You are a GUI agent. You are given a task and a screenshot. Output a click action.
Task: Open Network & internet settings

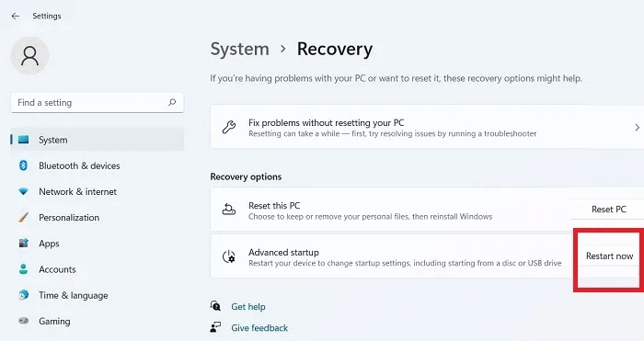98,191
